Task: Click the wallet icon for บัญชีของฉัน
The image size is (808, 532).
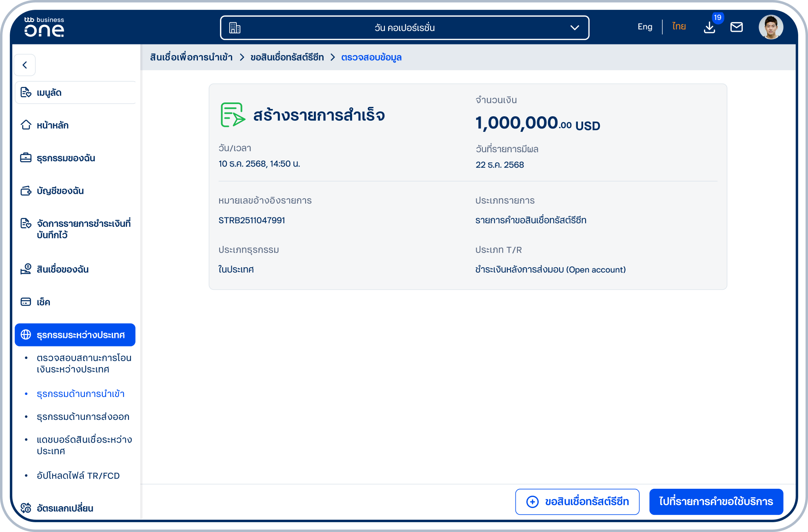Action: [26, 191]
